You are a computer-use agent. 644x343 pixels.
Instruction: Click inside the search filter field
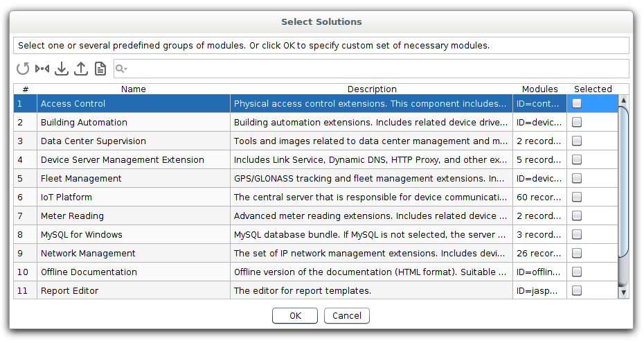click(x=374, y=69)
